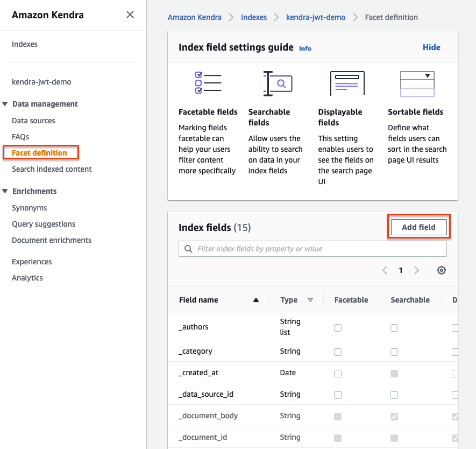
Task: Open Facet definition in sidebar
Action: pyautogui.click(x=40, y=153)
